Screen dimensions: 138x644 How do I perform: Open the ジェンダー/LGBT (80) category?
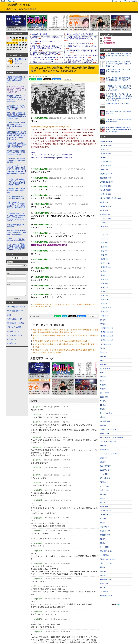[x=108, y=441]
